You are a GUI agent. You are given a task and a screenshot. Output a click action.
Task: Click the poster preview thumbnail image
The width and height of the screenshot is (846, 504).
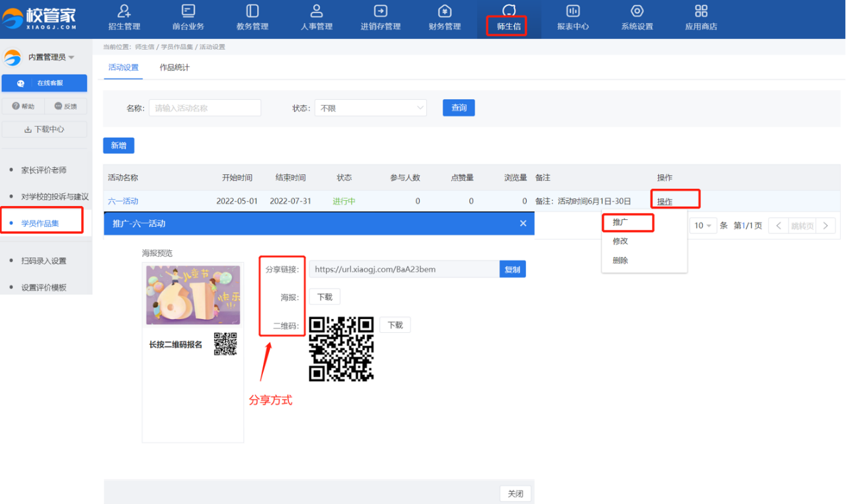(193, 295)
